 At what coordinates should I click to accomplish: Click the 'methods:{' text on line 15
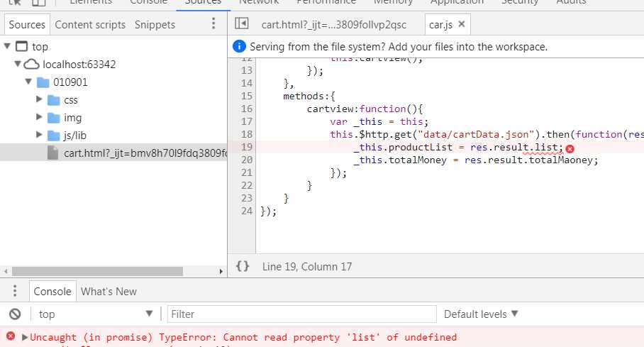click(x=309, y=97)
